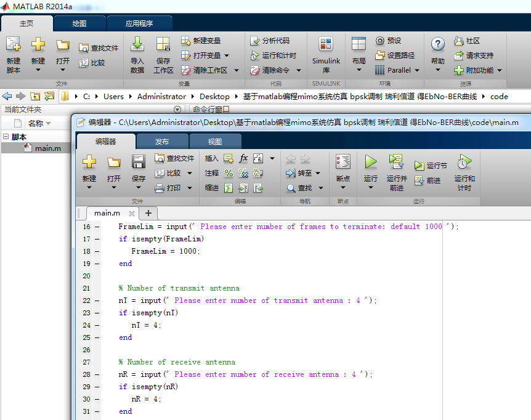Screen dimensions: 531x420
Task: Click Run Section (运行节) in editor
Action: tap(431, 166)
